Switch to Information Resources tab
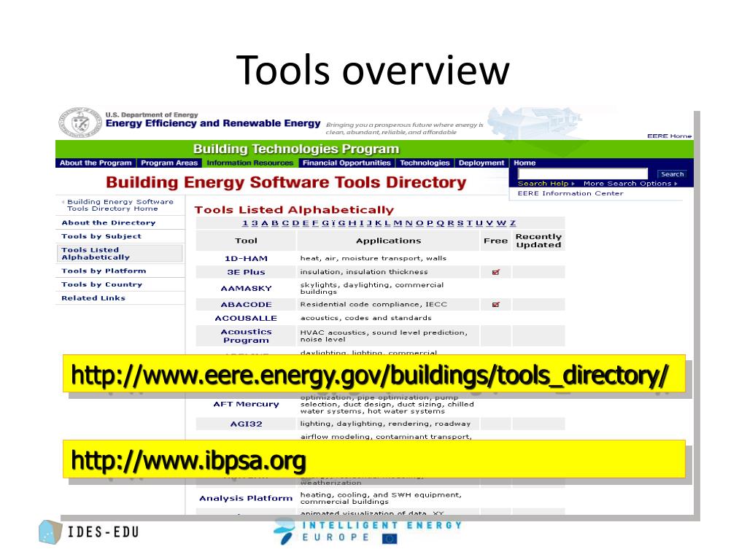747x560 pixels. [249, 163]
